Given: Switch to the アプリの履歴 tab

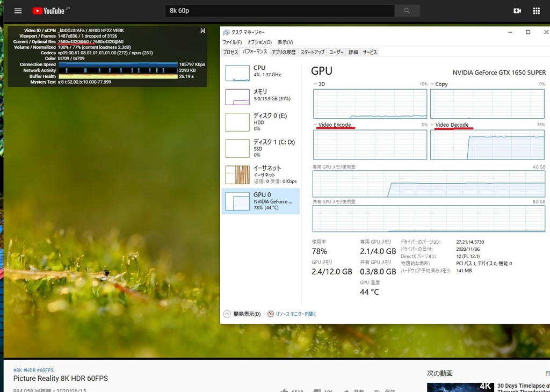Looking at the screenshot, I should point(284,52).
